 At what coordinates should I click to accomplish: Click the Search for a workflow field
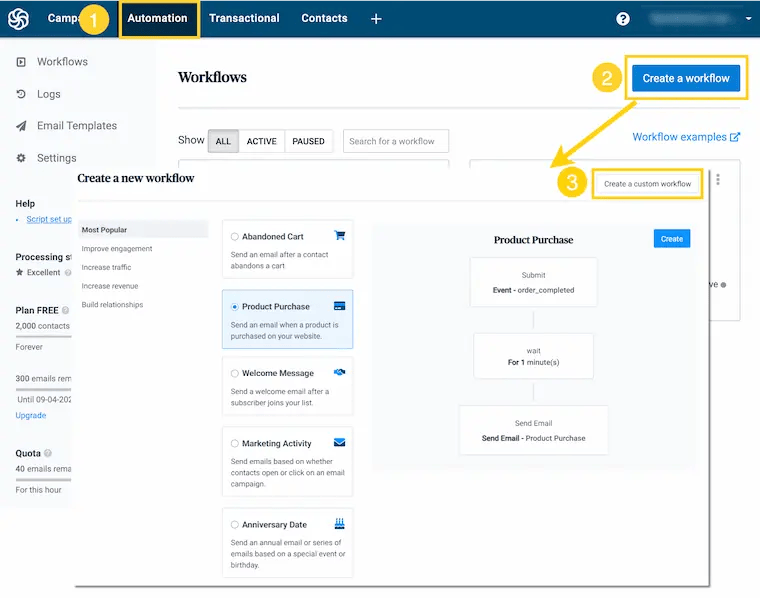[x=396, y=141]
